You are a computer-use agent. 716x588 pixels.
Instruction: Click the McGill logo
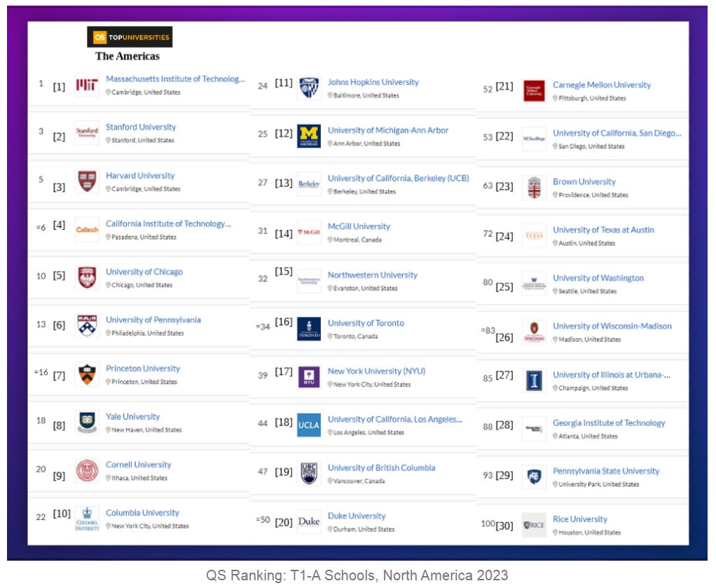click(x=309, y=233)
